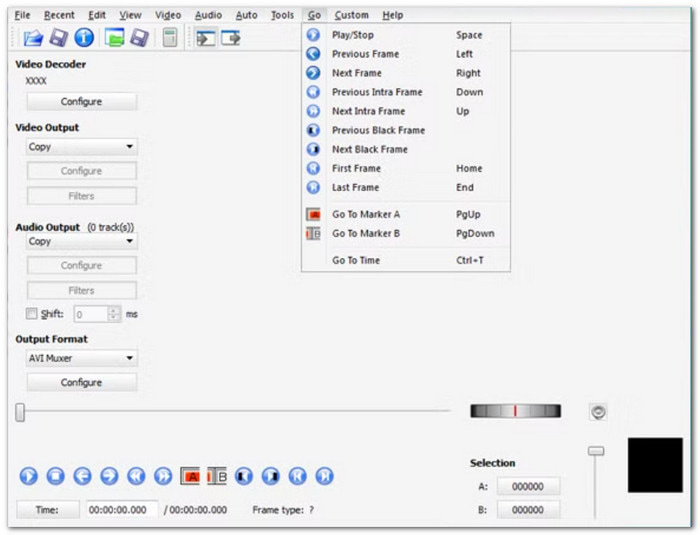Click the round icon button right of the jog wheel
This screenshot has width=700, height=535.
598,412
